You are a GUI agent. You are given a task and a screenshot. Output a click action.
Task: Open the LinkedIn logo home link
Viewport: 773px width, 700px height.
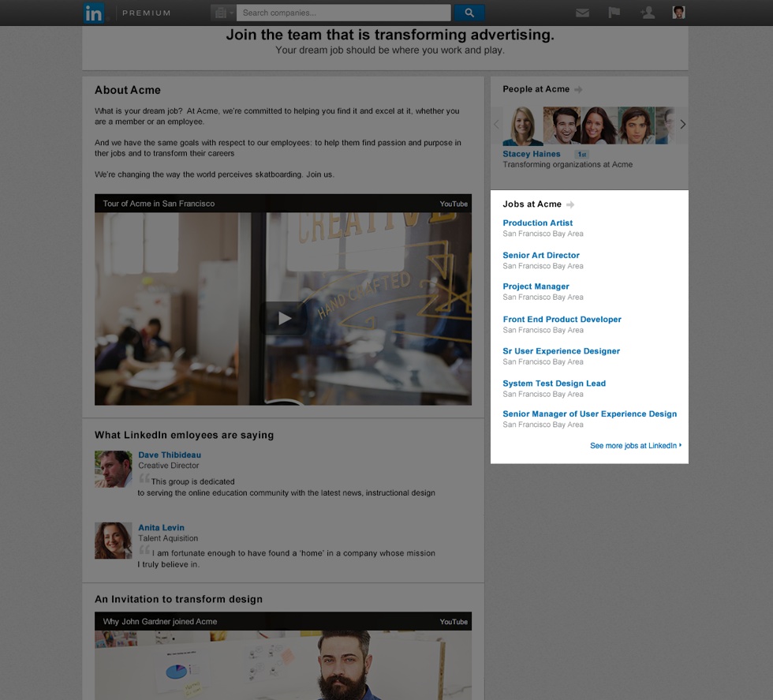(94, 13)
